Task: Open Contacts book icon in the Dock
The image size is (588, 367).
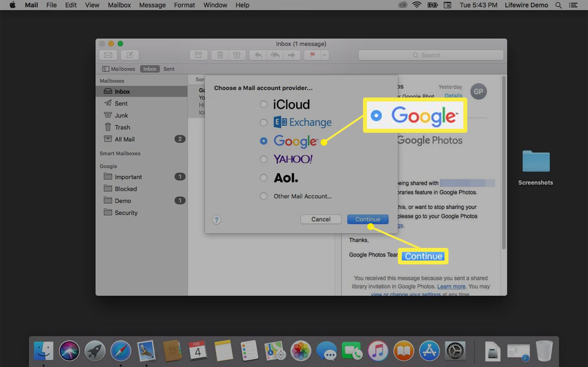Action: [172, 351]
